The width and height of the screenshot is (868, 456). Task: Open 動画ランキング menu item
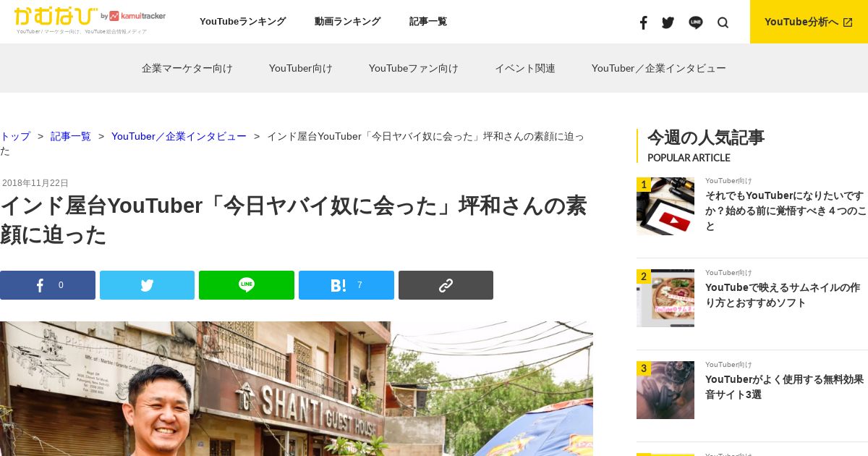(347, 22)
